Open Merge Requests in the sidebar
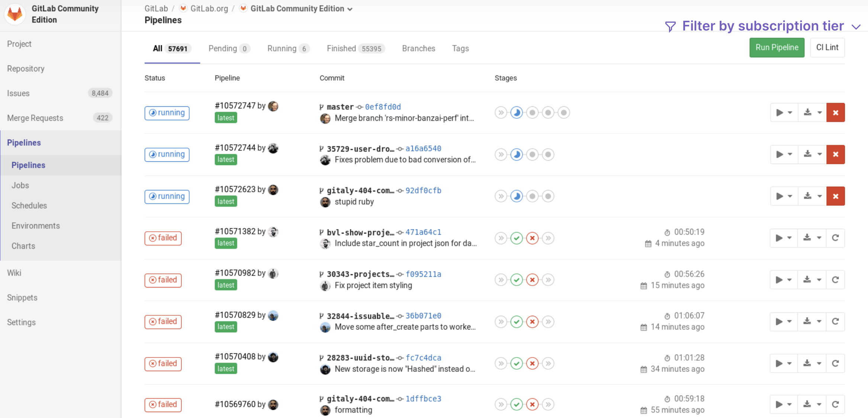 click(x=35, y=118)
